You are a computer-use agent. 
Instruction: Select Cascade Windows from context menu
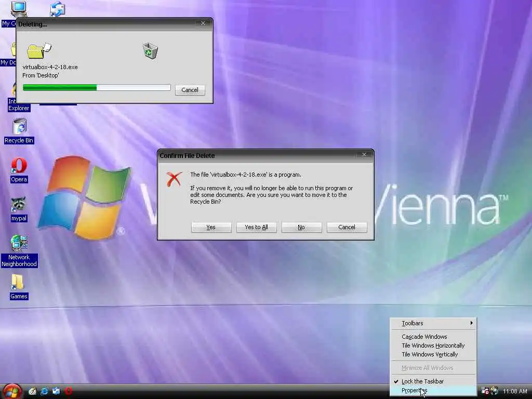click(433, 337)
